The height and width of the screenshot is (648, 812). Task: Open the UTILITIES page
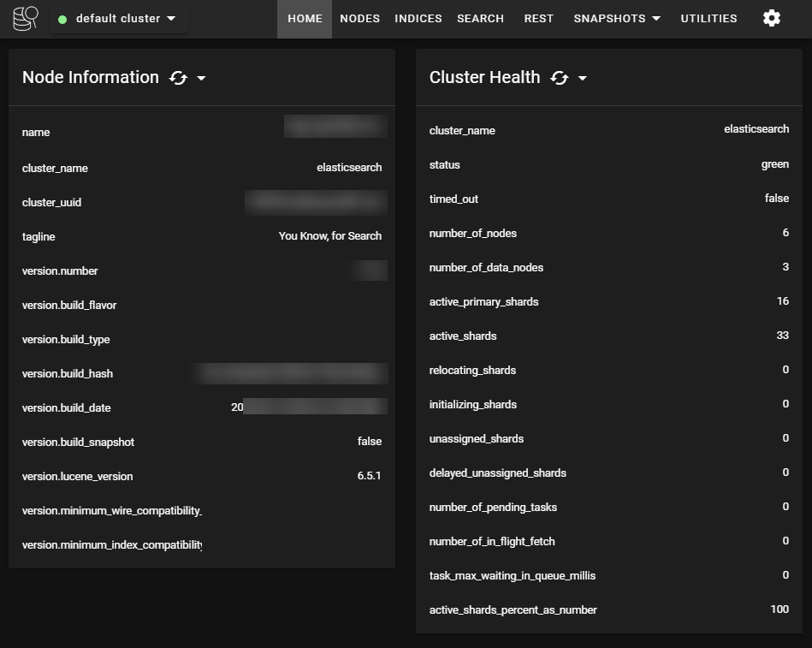point(708,19)
